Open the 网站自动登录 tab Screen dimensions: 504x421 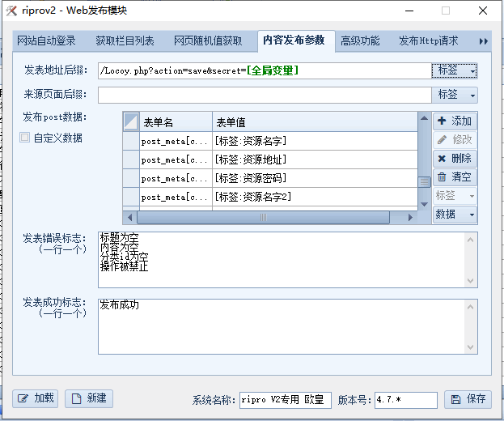[46, 40]
